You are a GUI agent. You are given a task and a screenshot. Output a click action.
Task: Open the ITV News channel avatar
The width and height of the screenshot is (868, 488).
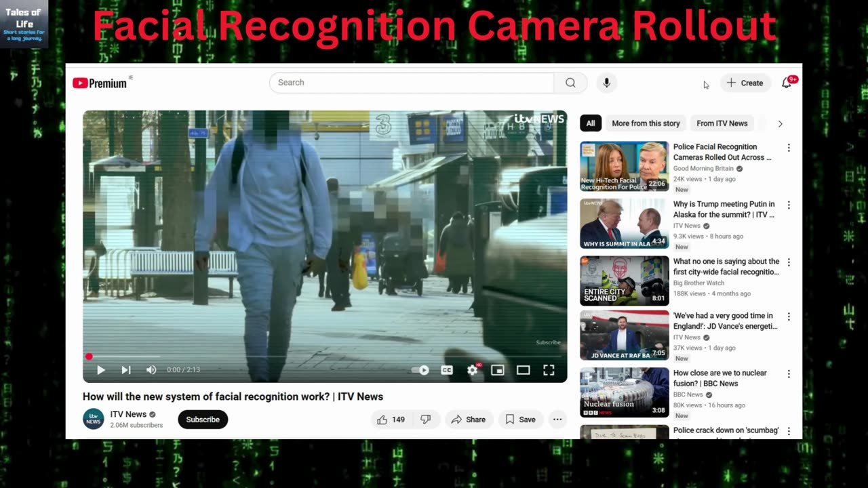point(94,419)
